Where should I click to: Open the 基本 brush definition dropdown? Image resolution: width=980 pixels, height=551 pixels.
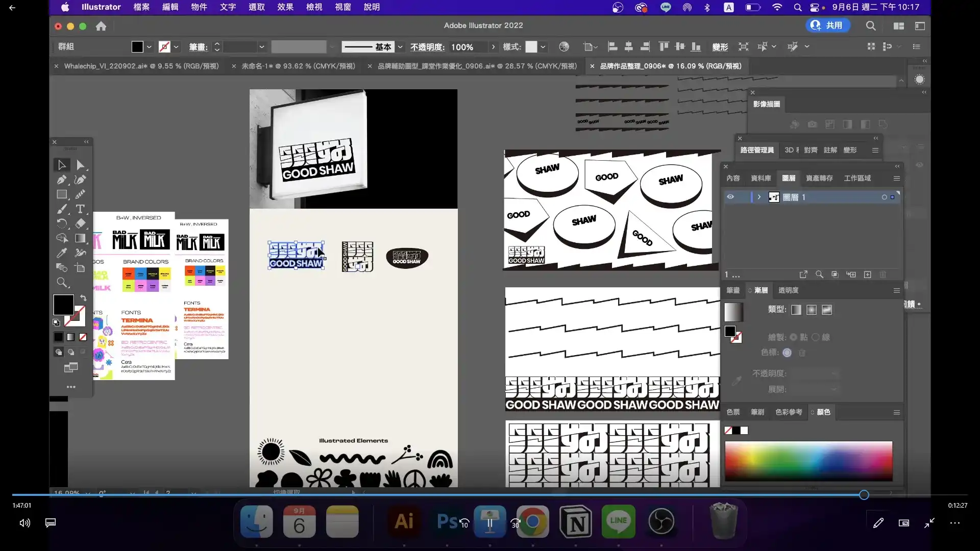pos(400,47)
